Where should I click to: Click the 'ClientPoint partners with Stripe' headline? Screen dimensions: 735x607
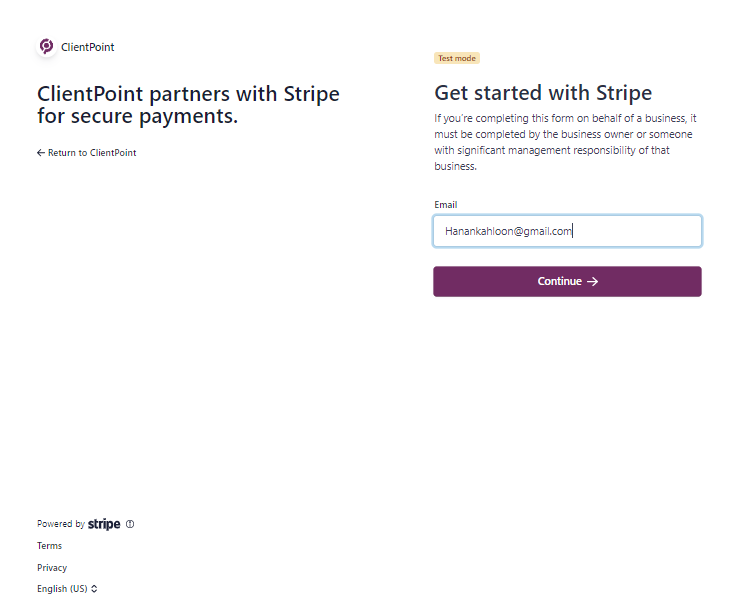click(188, 105)
